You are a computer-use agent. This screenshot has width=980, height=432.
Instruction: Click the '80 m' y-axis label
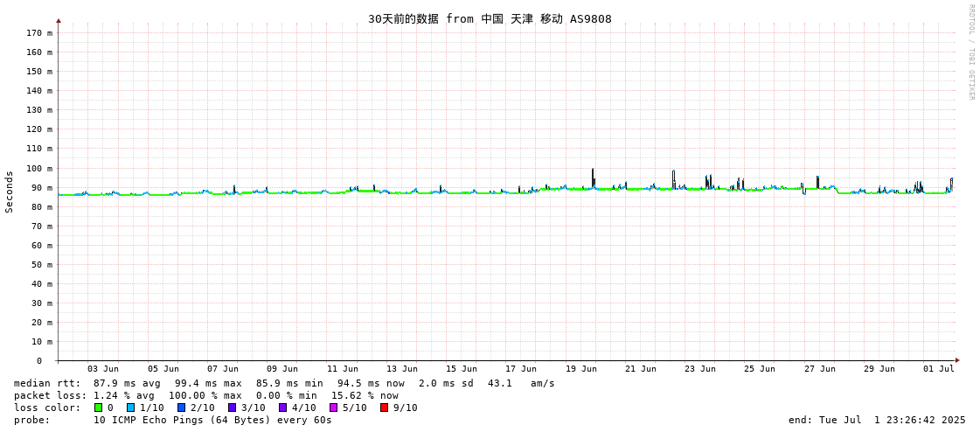point(41,207)
